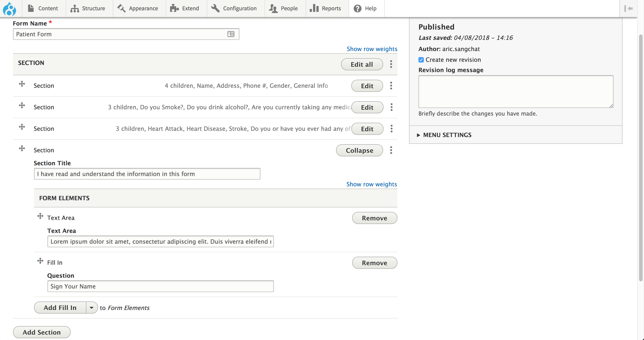Open the three-dot menu beside the Collapse button
Viewport: 644px width, 340px height.
391,150
